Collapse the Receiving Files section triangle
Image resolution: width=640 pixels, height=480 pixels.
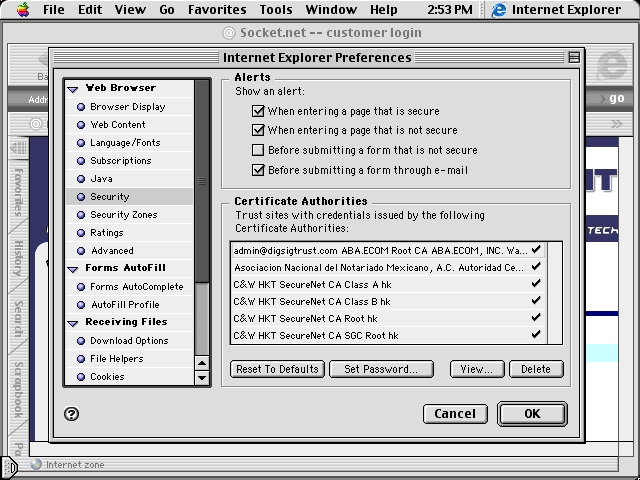click(x=73, y=324)
